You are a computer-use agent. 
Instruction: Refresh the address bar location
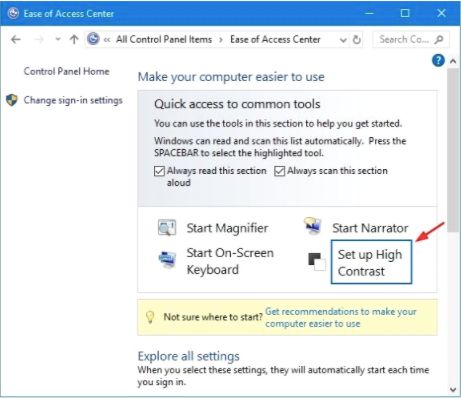(x=357, y=40)
